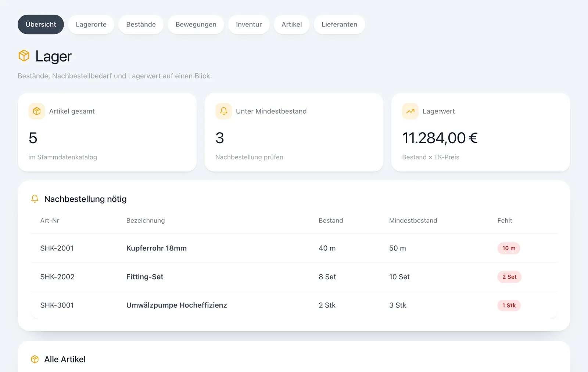The width and height of the screenshot is (588, 372).
Task: Click the 2 Set shortage badge
Action: [509, 277]
